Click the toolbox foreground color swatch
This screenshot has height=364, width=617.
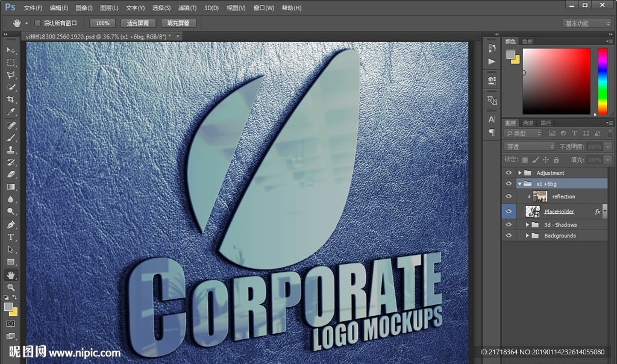[8, 307]
